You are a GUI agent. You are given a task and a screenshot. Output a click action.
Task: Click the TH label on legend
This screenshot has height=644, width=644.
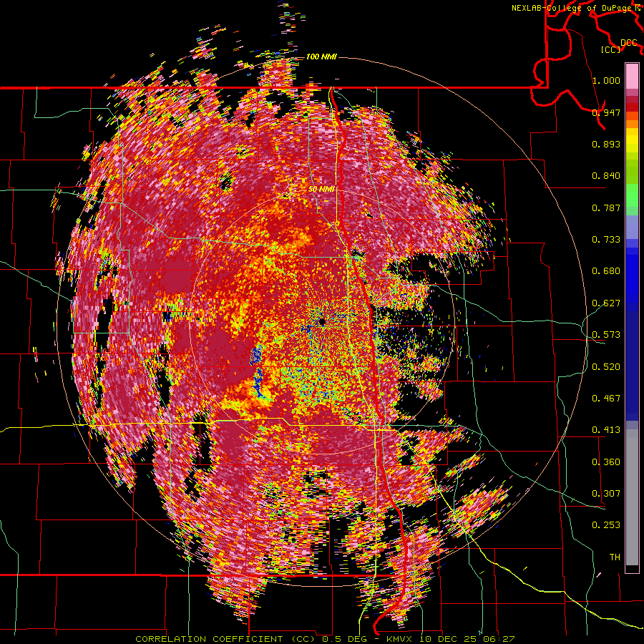[615, 557]
